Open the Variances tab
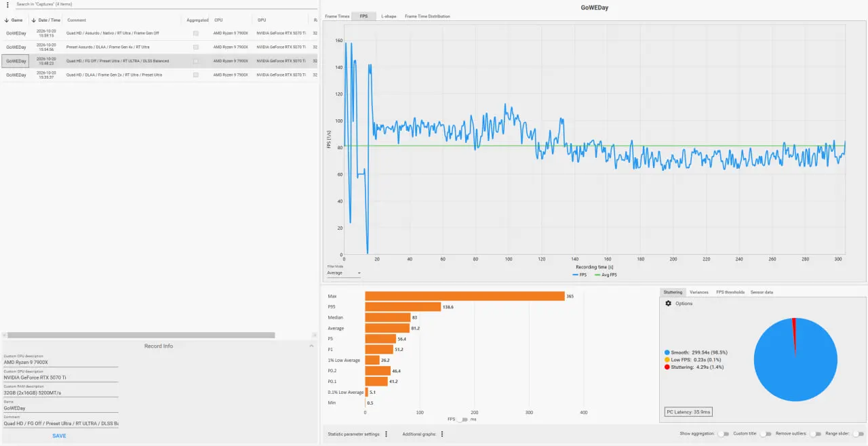The image size is (868, 446). coord(699,292)
